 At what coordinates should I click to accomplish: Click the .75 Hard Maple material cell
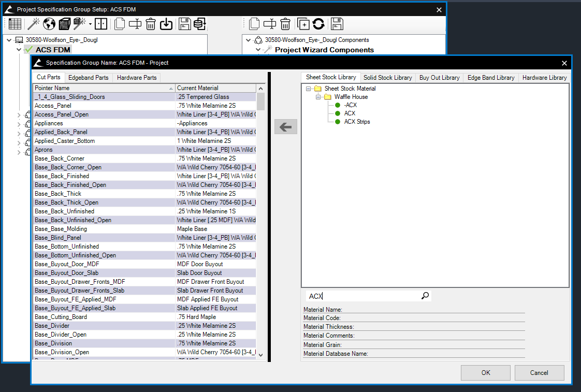tap(215, 317)
